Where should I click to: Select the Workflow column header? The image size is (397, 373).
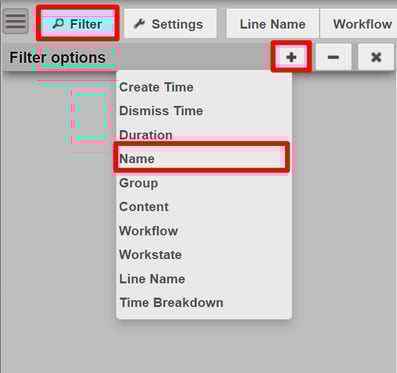click(358, 24)
